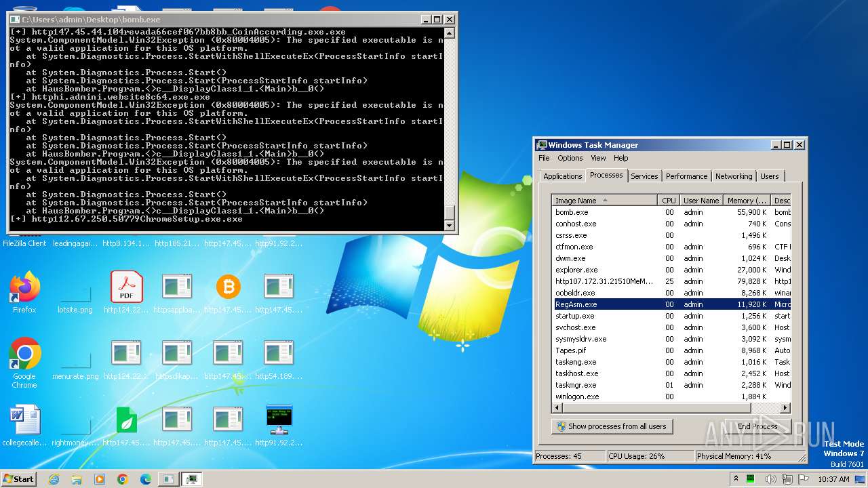Open Chrome from the taskbar
This screenshot has width=868, height=488.
123,479
